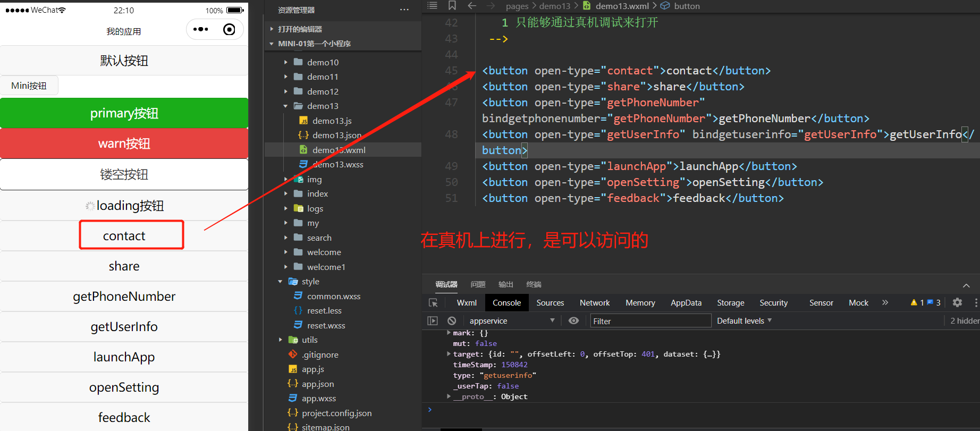Image resolution: width=980 pixels, height=431 pixels.
Task: Switch to the AppData tab
Action: (686, 302)
